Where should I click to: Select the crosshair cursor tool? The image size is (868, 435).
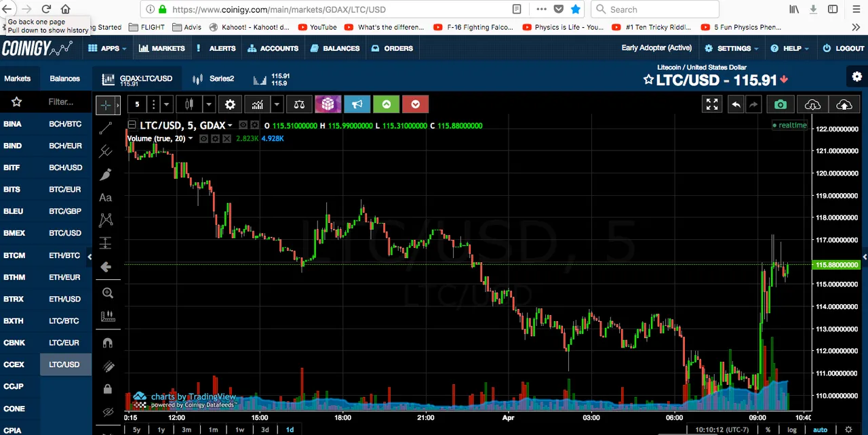[x=105, y=105]
